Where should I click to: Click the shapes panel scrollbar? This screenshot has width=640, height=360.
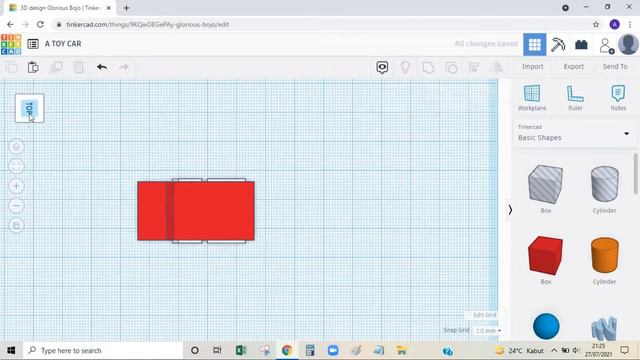[636, 173]
